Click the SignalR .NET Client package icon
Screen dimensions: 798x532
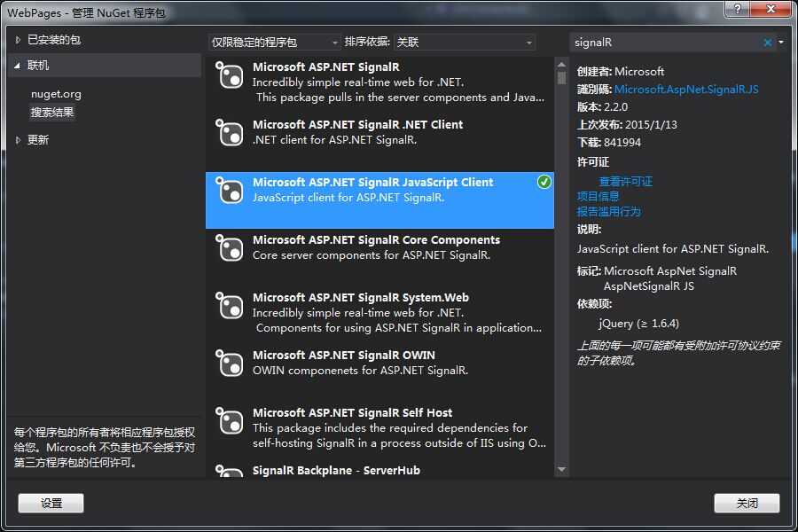click(x=230, y=133)
